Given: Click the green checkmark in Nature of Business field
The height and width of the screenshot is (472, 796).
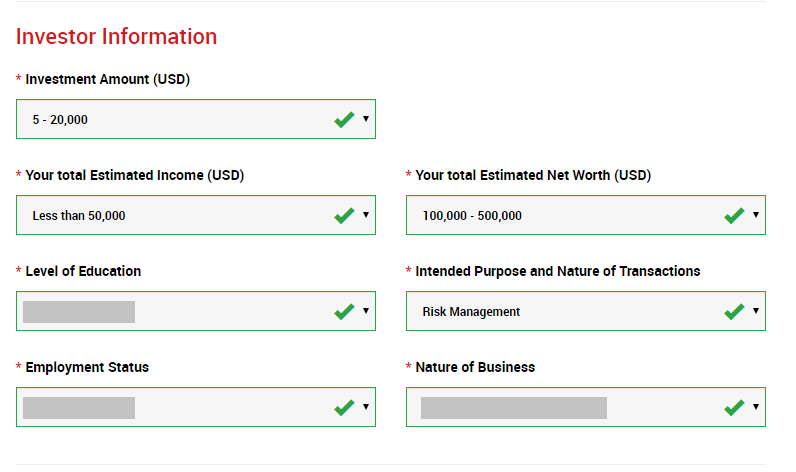Looking at the screenshot, I should (734, 407).
